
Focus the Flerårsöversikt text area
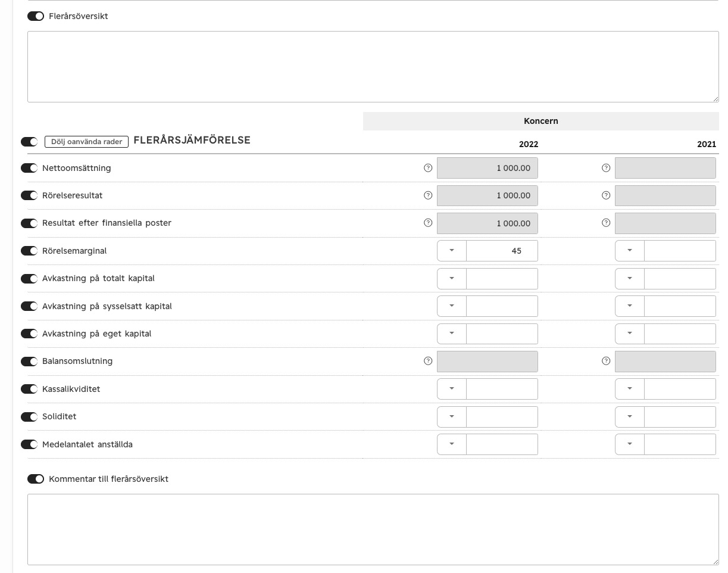click(x=373, y=67)
